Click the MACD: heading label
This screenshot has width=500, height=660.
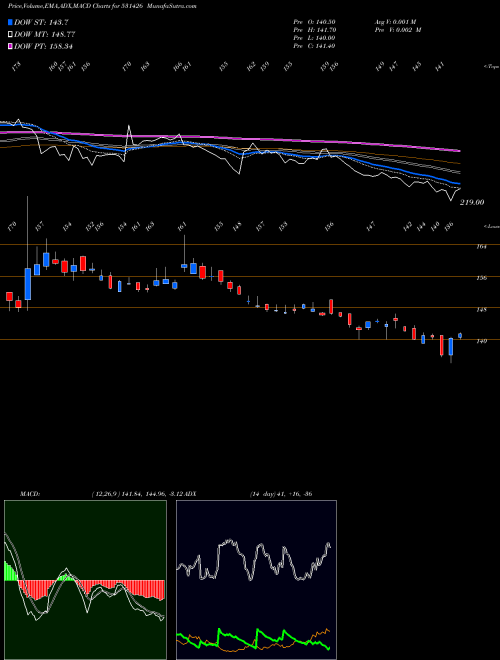coord(29,494)
